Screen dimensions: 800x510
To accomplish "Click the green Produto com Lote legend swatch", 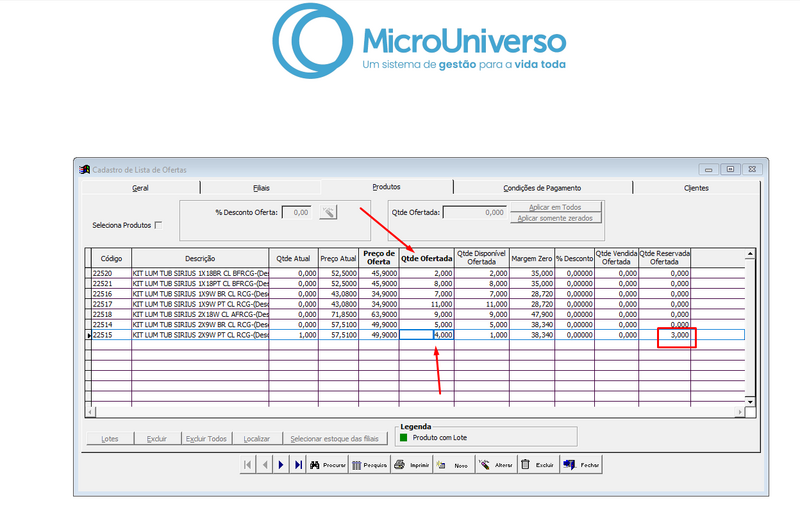I will click(x=404, y=438).
